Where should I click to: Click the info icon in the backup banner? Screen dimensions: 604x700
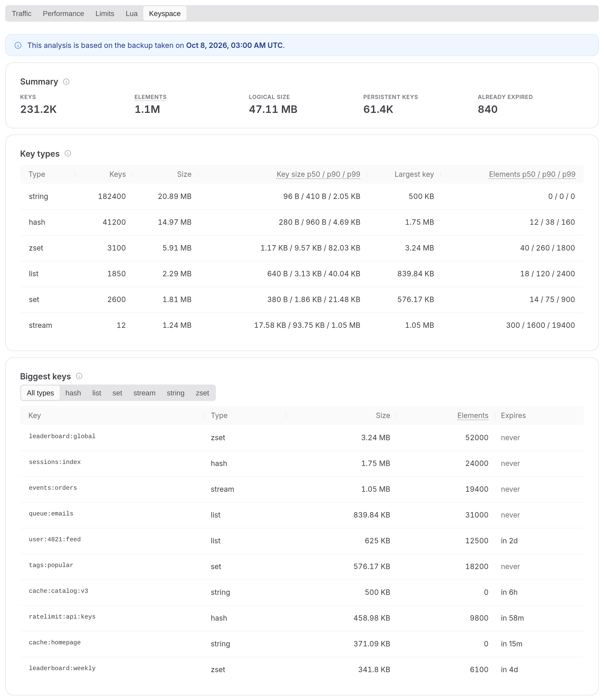click(x=18, y=45)
